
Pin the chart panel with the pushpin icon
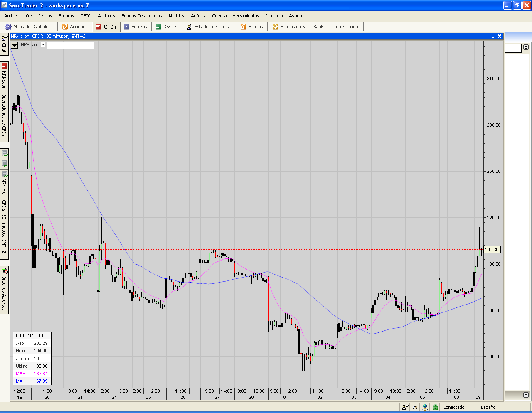(x=493, y=37)
